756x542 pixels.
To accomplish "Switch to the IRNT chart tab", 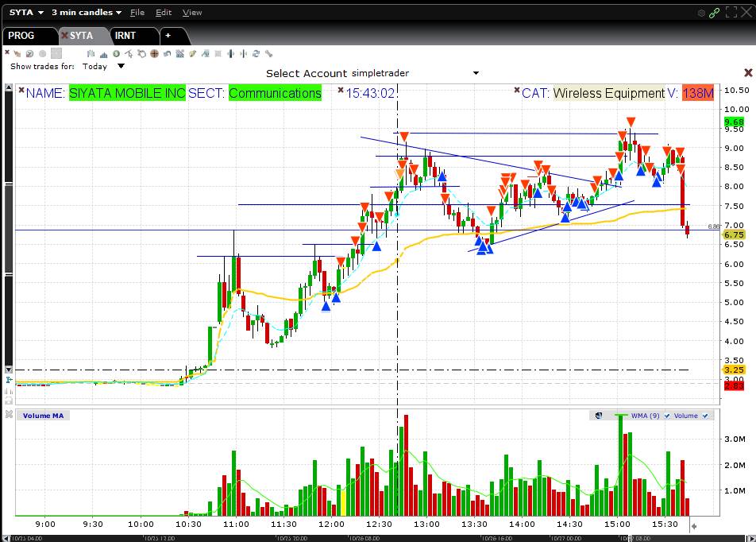I will click(x=125, y=36).
